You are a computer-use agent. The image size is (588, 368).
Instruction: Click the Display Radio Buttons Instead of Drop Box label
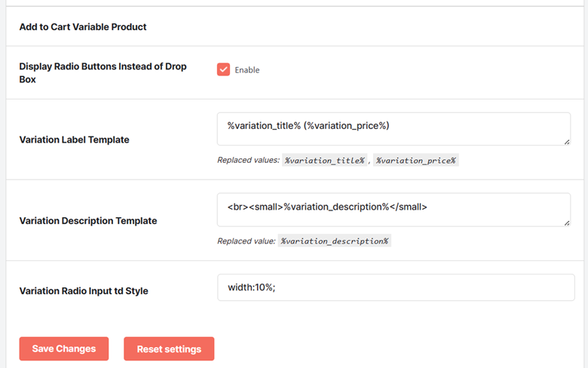click(103, 73)
